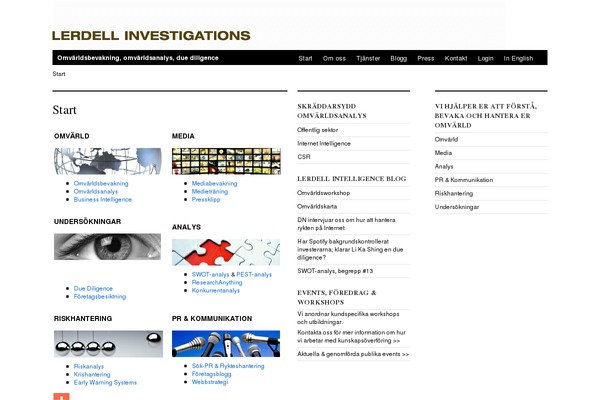The width and height of the screenshot is (600, 400).
Task: Open the Medieträning link
Action: [210, 191]
